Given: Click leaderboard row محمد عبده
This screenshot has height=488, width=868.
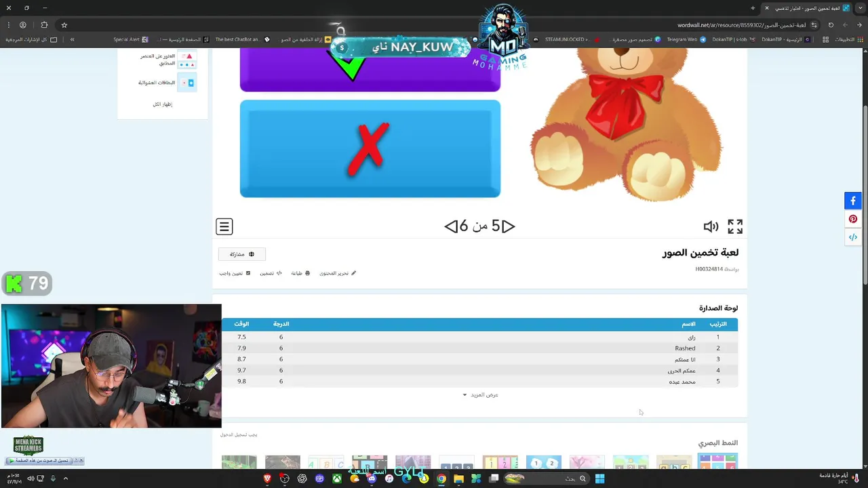Looking at the screenshot, I should tap(479, 382).
